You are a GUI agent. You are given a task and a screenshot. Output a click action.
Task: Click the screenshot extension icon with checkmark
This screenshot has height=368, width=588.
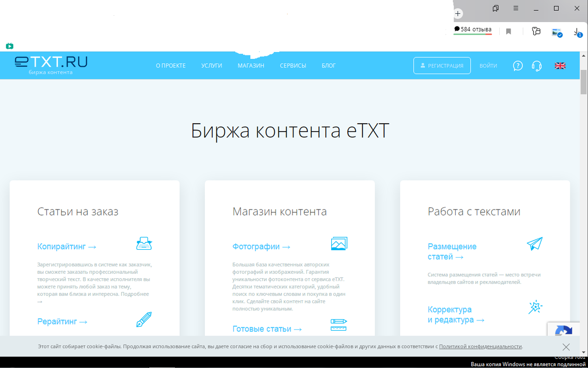click(x=557, y=32)
